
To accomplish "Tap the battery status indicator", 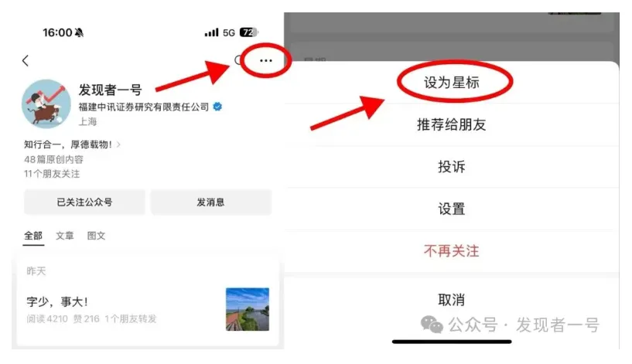I will 249,32.
